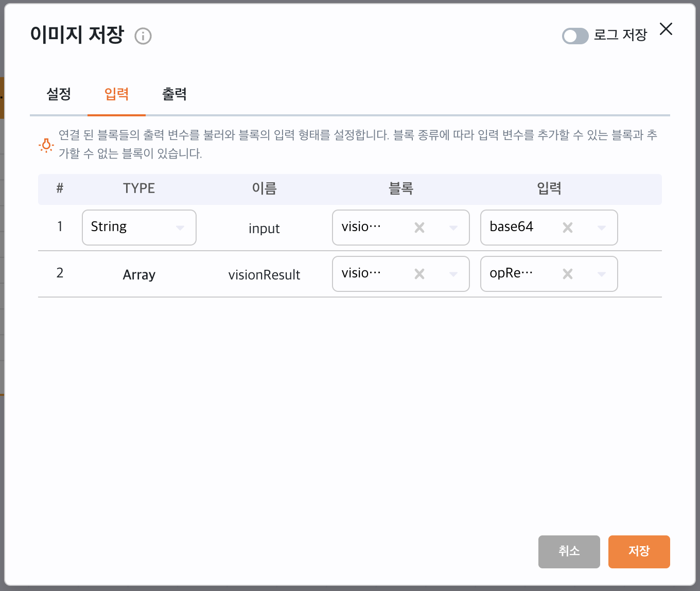Screen dimensions: 700x591
Task: Clear block selection in visionResult row
Action: click(x=419, y=274)
